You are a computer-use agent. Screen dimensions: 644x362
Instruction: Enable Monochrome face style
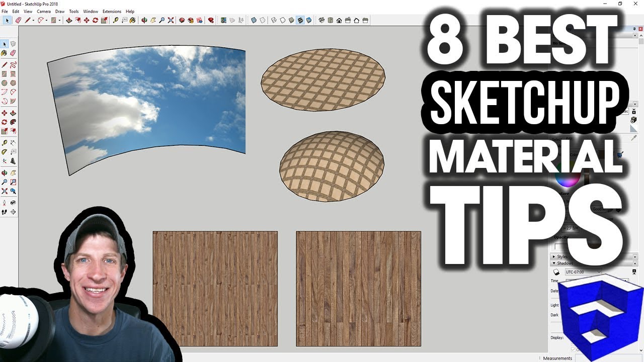(309, 21)
